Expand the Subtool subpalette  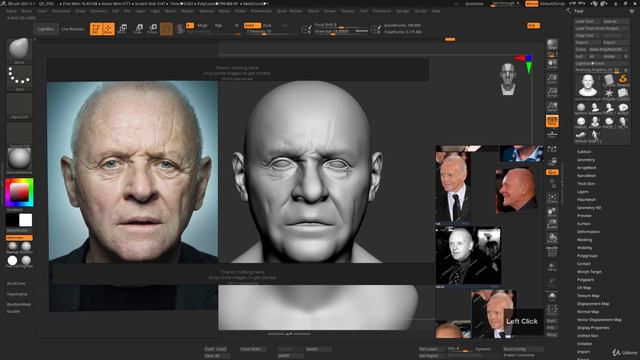(584, 152)
